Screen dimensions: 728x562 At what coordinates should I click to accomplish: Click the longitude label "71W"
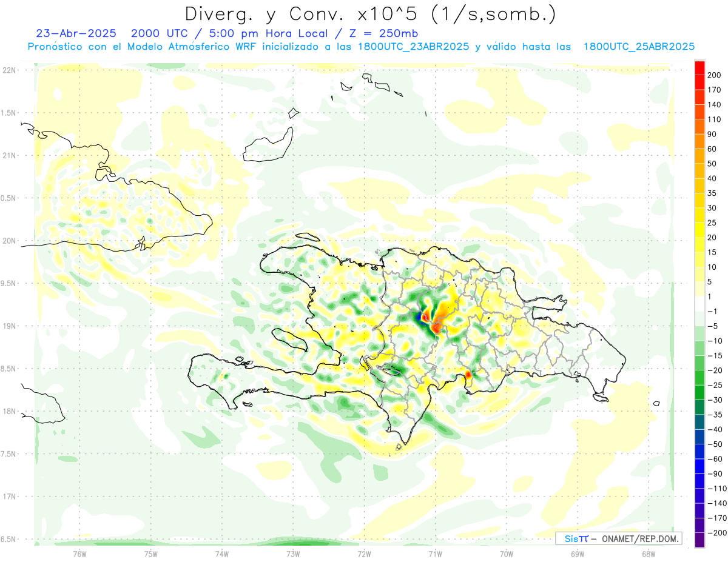(x=435, y=554)
